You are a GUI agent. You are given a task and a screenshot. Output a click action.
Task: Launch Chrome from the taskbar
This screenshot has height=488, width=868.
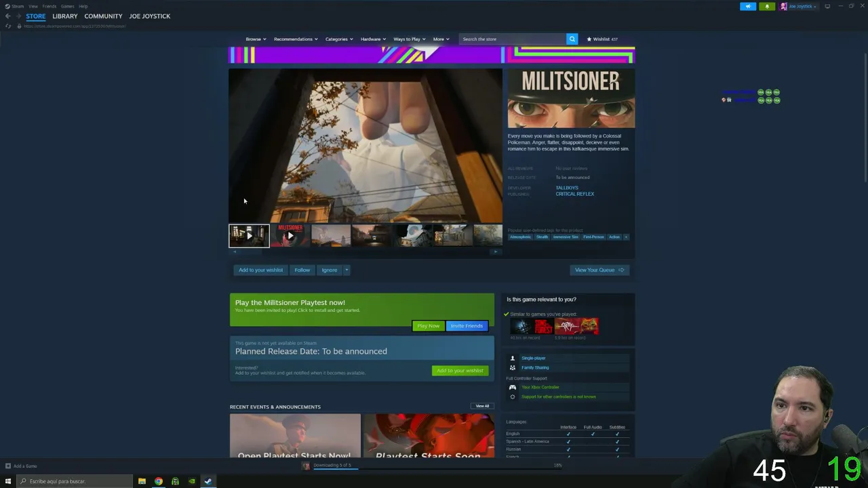tap(159, 481)
